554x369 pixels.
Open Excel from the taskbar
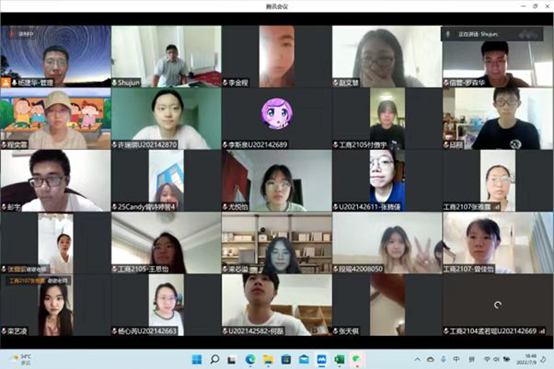click(339, 359)
